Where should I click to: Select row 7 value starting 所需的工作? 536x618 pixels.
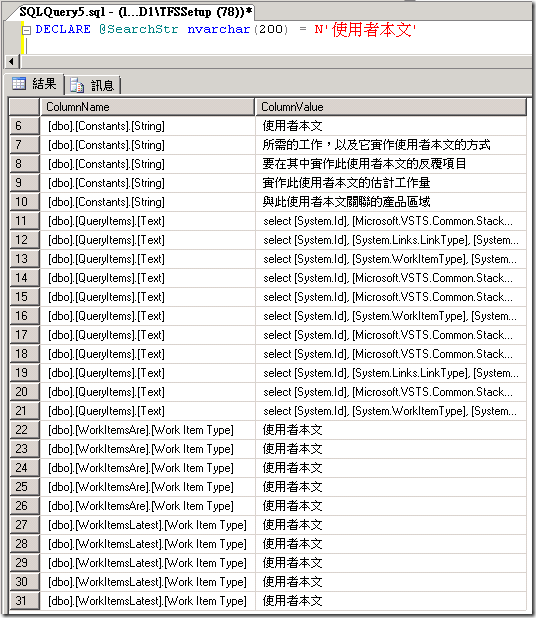click(391, 145)
